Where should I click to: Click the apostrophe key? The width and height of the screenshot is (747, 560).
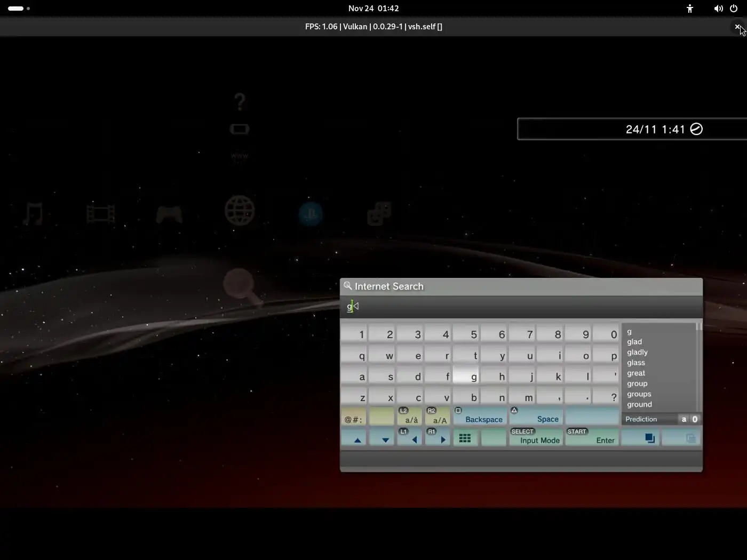coord(606,375)
